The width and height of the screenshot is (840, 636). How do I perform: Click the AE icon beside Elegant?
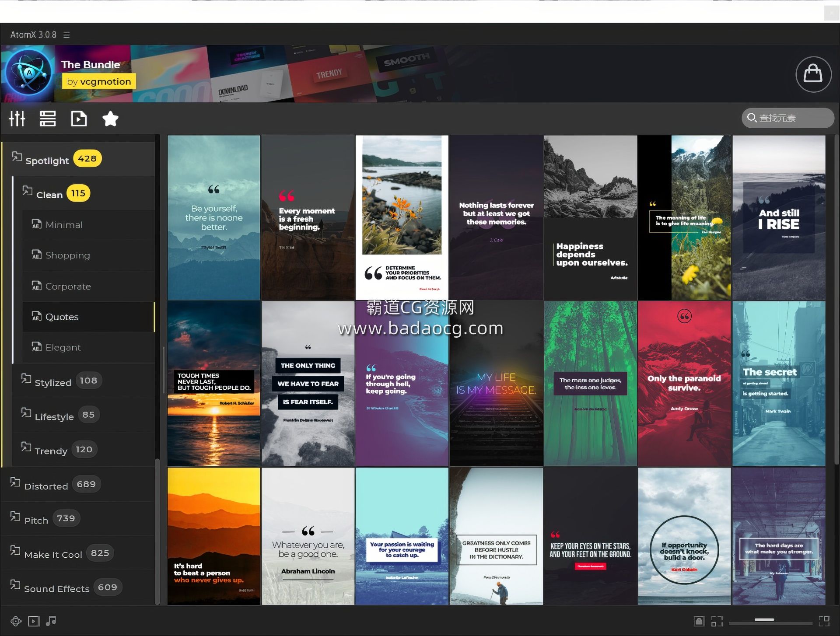pos(36,347)
